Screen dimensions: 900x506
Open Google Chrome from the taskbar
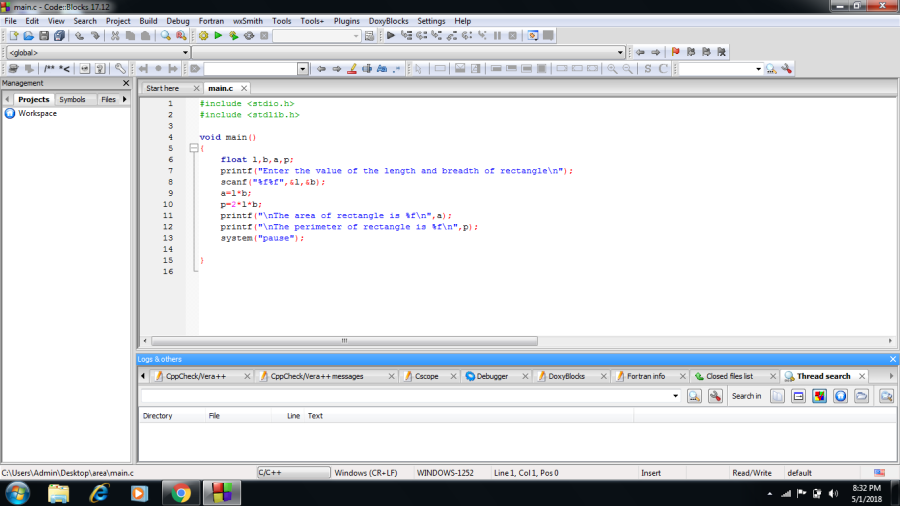click(x=181, y=493)
